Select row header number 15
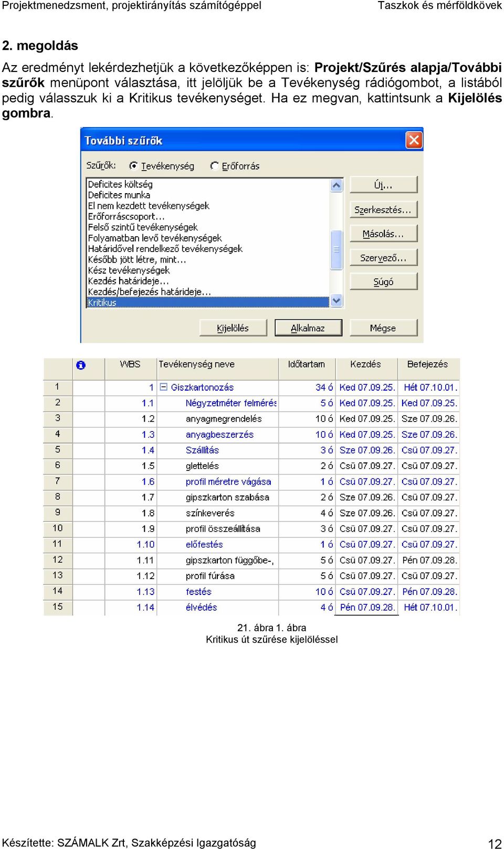The height and width of the screenshot is (849, 504). click(x=58, y=607)
